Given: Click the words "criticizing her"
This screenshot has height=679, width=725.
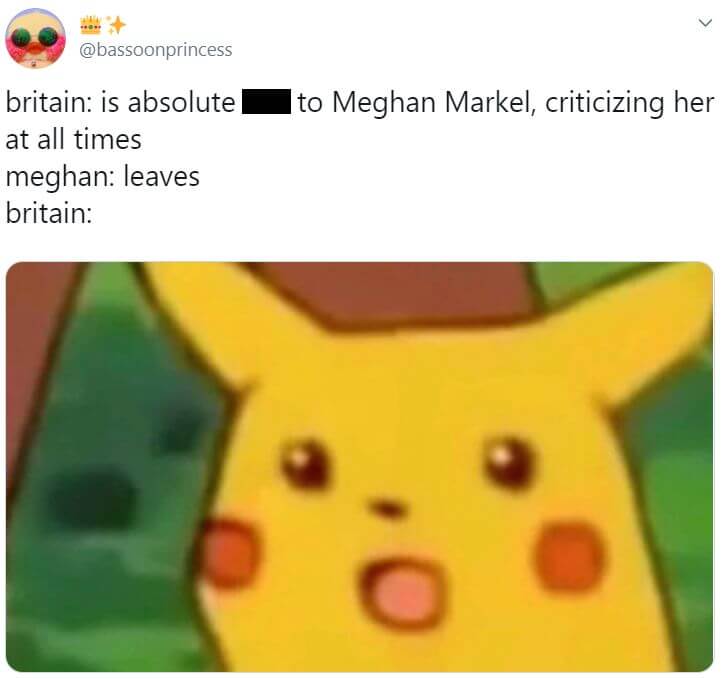Looking at the screenshot, I should point(630,103).
